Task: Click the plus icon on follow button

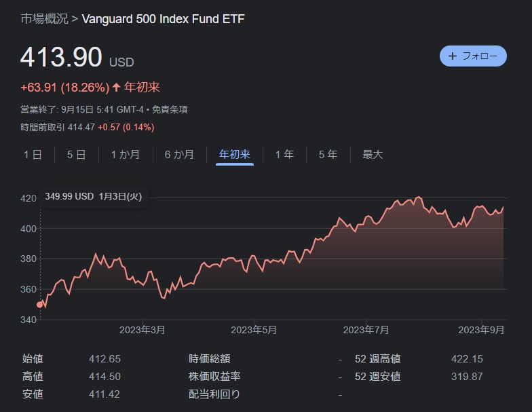Action: click(x=452, y=56)
